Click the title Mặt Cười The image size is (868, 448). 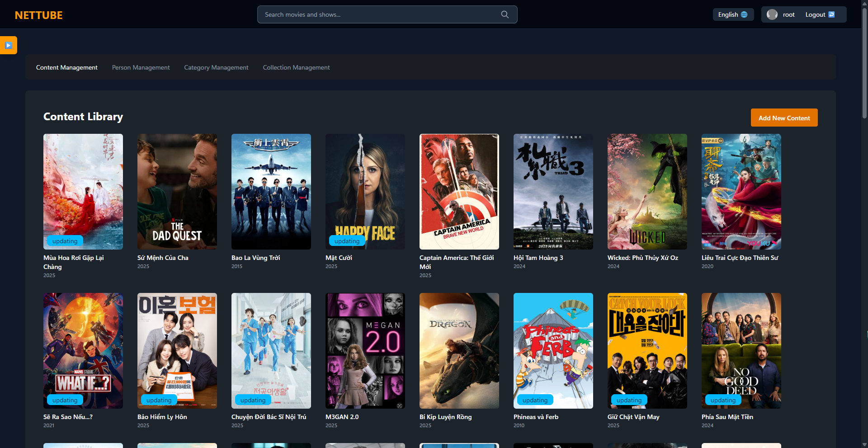click(339, 258)
